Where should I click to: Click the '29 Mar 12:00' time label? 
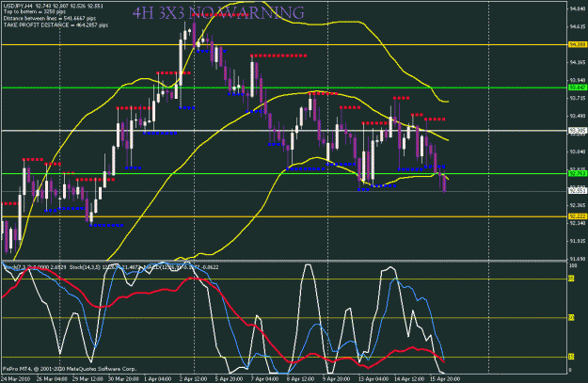click(x=87, y=379)
